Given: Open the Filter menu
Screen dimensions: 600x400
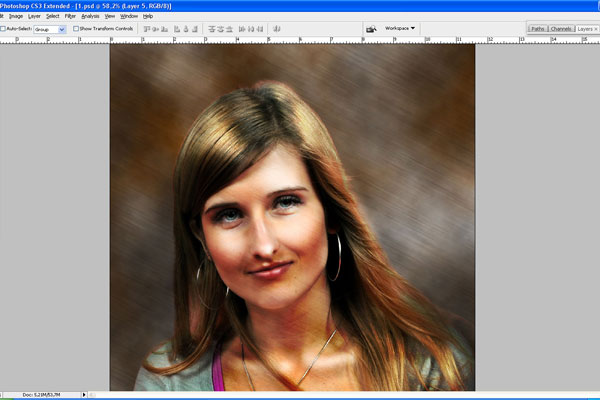Looking at the screenshot, I should (70, 16).
